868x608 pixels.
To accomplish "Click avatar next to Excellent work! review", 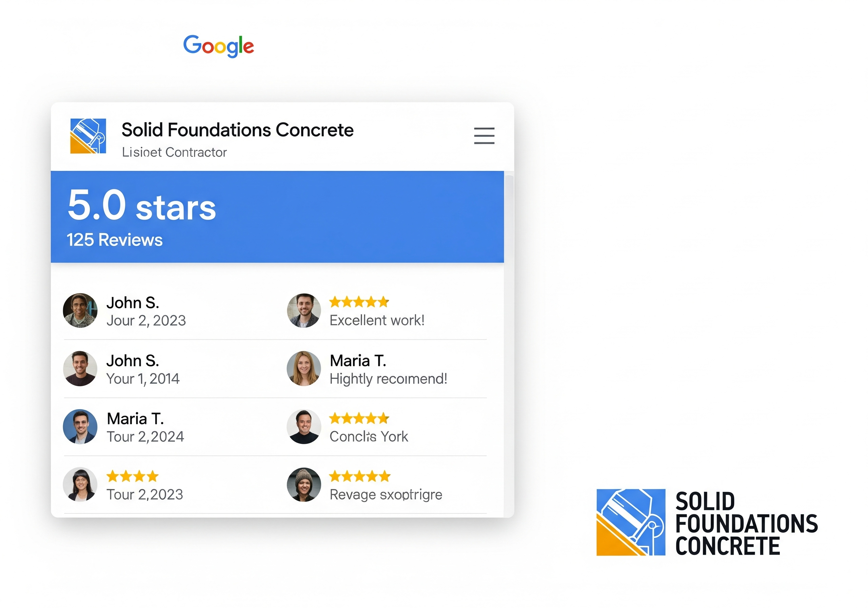I will [304, 311].
